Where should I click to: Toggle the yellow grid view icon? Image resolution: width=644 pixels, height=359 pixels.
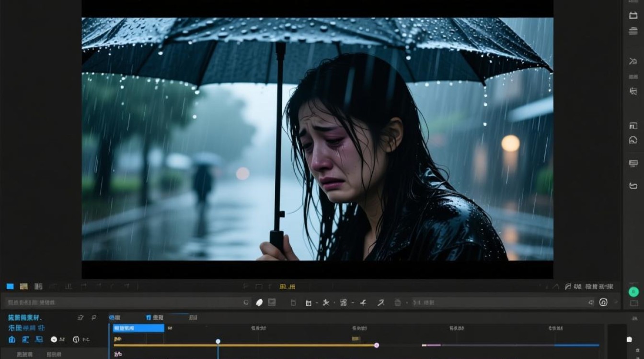click(23, 286)
